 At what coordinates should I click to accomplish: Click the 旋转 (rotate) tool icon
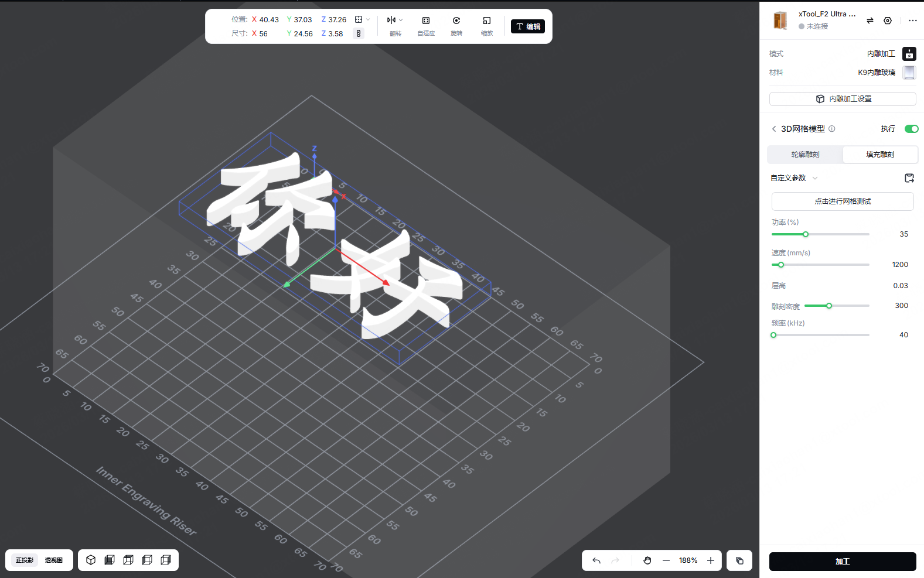(456, 21)
